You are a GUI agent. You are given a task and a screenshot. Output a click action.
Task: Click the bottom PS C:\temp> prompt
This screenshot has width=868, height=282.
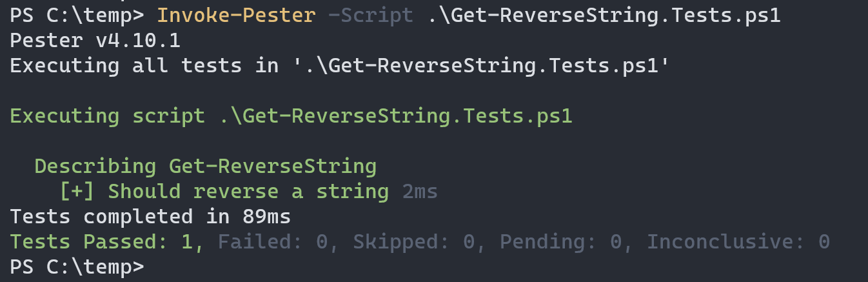click(77, 267)
